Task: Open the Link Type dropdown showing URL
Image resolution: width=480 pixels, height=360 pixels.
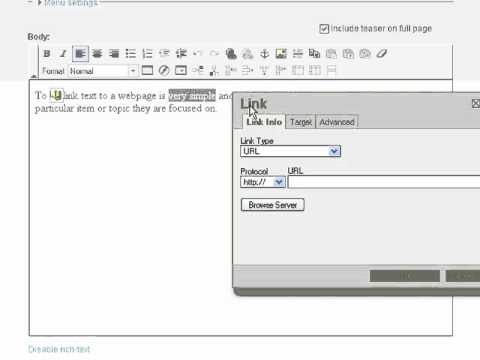Action: click(290, 151)
